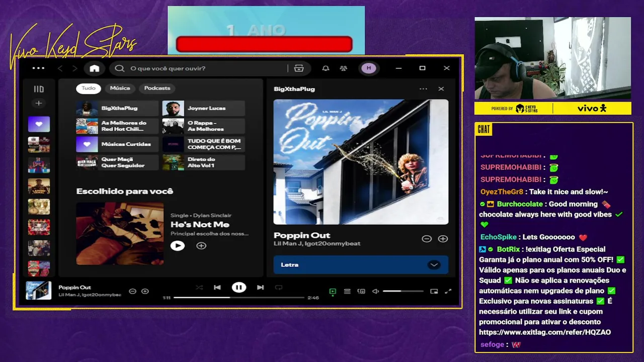Open the miniplayer icon
Image resolution: width=644 pixels, height=362 pixels.
pyautogui.click(x=434, y=291)
